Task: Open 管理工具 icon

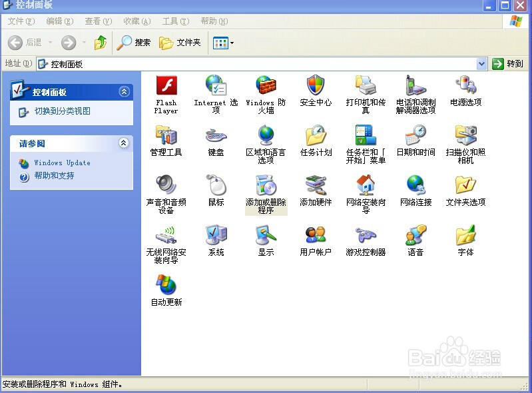Action: coord(166,135)
